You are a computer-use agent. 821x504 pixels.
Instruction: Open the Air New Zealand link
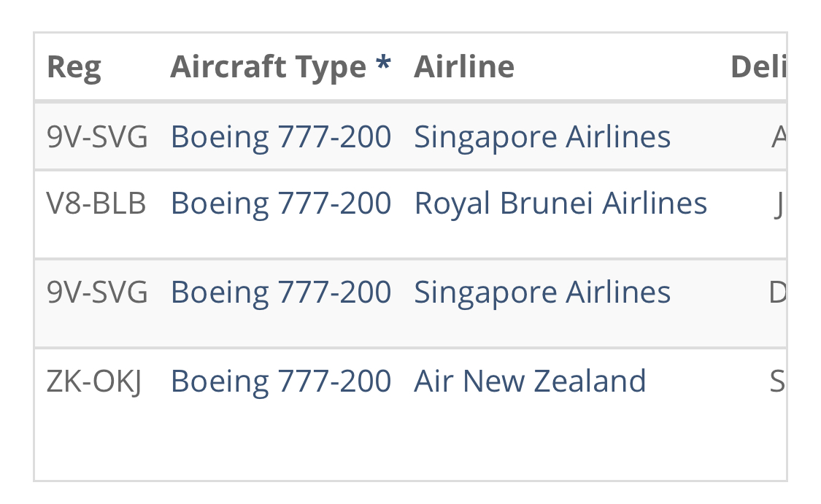530,381
